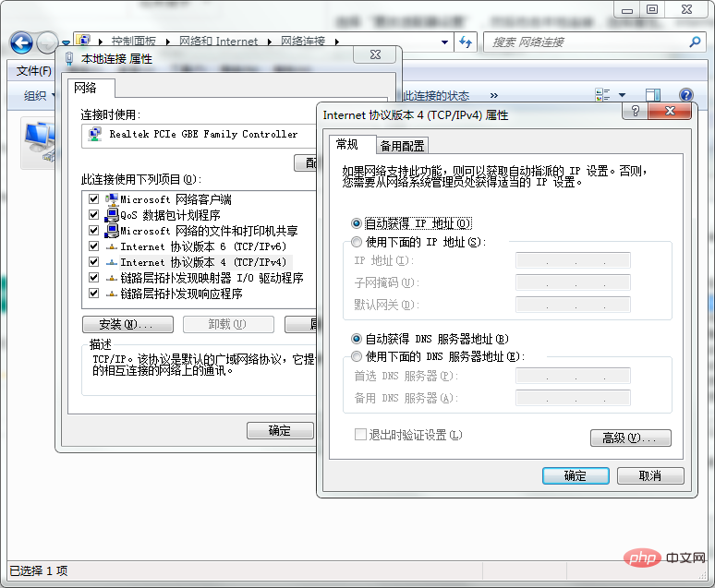Viewport: 715px width, 588px height.
Task: Click the 首选 DNS 服务器 input field
Action: pyautogui.click(x=573, y=376)
